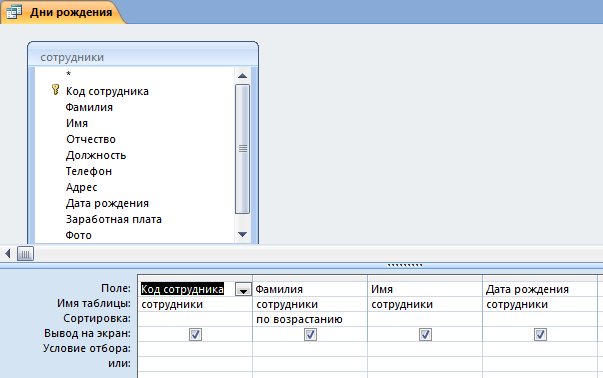Uncheck show checkbox for Фамилия
Image resolution: width=603 pixels, height=378 pixels.
click(310, 335)
